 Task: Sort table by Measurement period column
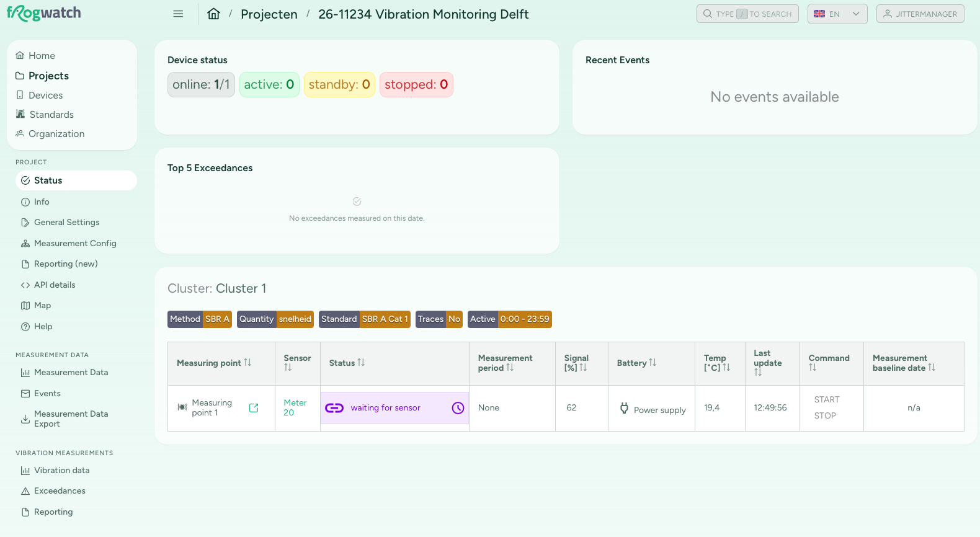tap(510, 367)
